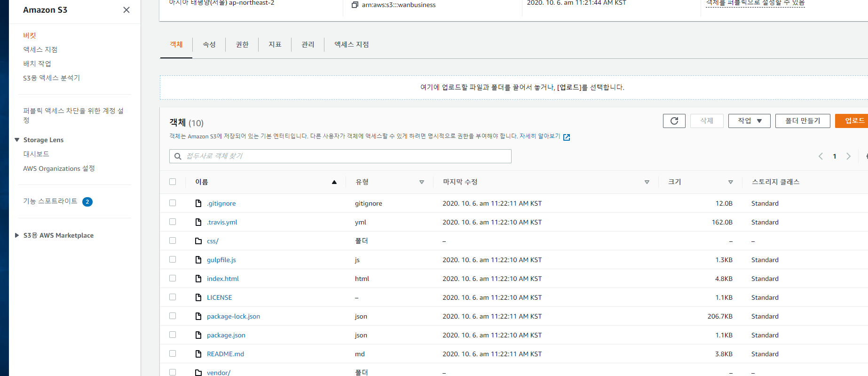
Task: Open 퍼블릭 액세스 차단 계정 설정 link
Action: tap(73, 115)
